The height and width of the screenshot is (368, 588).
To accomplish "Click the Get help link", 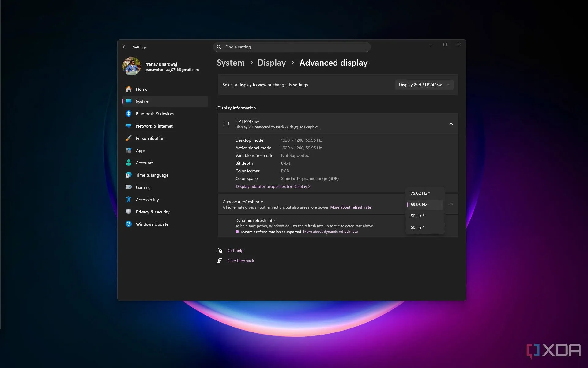I will pyautogui.click(x=236, y=251).
